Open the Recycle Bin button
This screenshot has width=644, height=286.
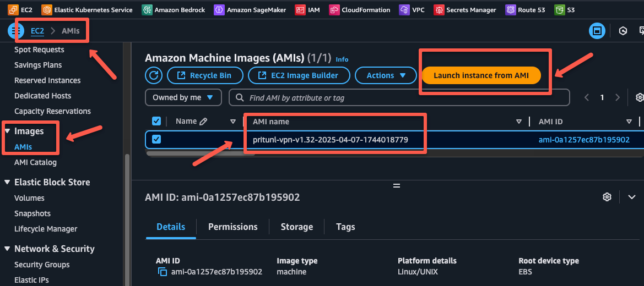click(205, 75)
